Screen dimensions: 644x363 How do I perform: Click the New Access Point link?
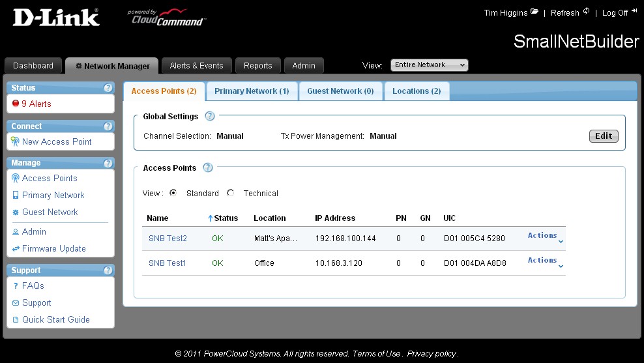click(57, 141)
